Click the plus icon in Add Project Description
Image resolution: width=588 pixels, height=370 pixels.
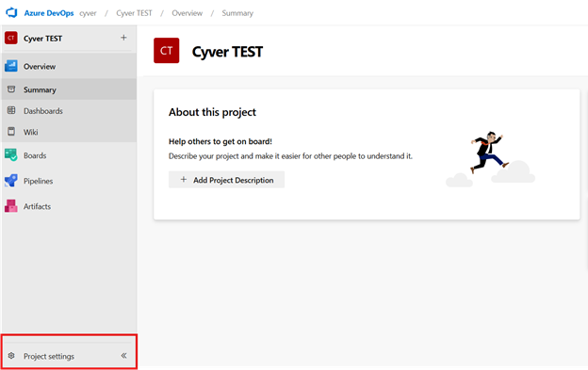[x=184, y=180]
